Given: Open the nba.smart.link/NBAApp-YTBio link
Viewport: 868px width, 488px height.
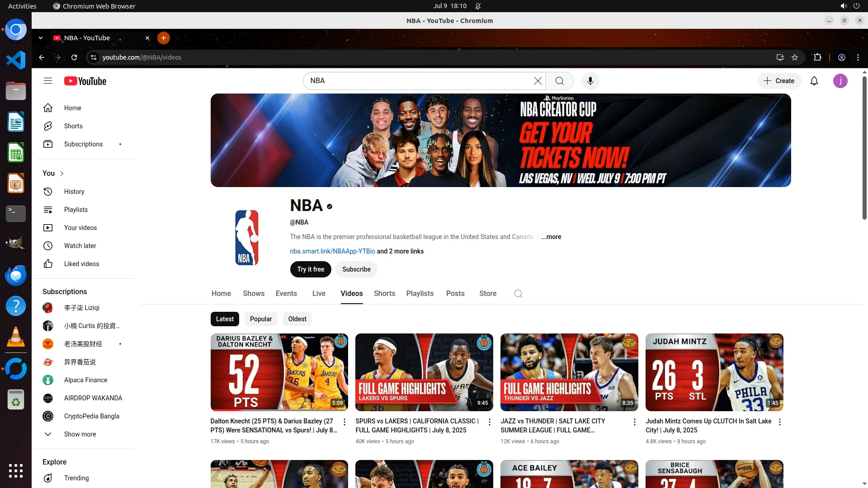Looking at the screenshot, I should [x=332, y=251].
